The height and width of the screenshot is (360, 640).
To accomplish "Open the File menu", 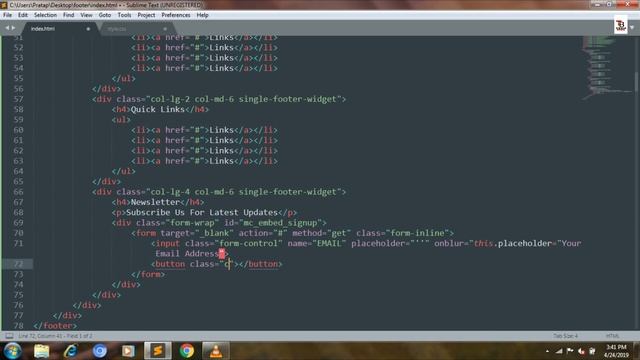I will pos(7,15).
